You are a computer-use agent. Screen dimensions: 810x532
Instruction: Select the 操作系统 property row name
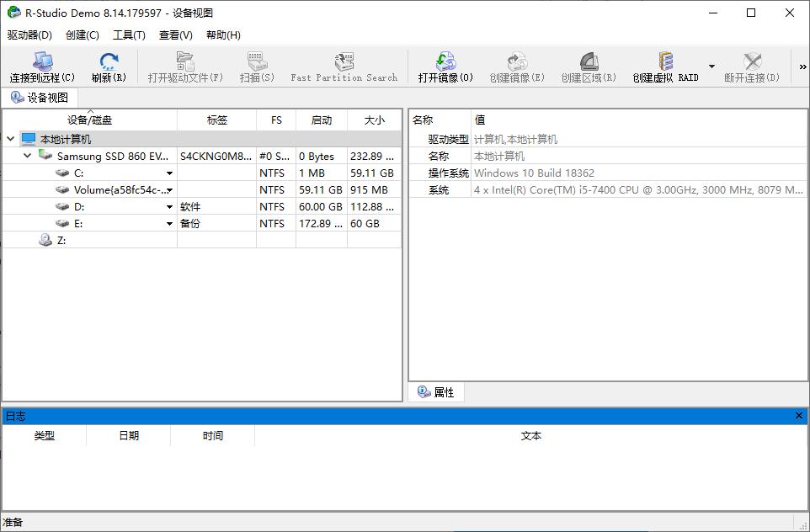449,173
